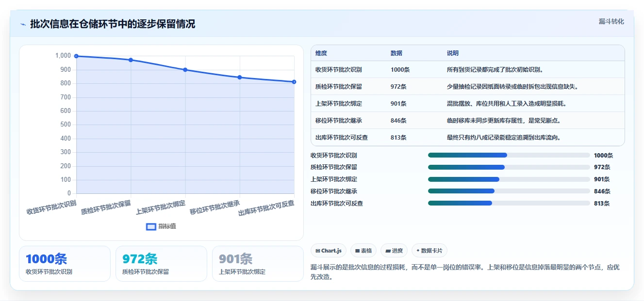Click the title 批次信息在仓储环节中的逐步保留情况

[x=113, y=24]
